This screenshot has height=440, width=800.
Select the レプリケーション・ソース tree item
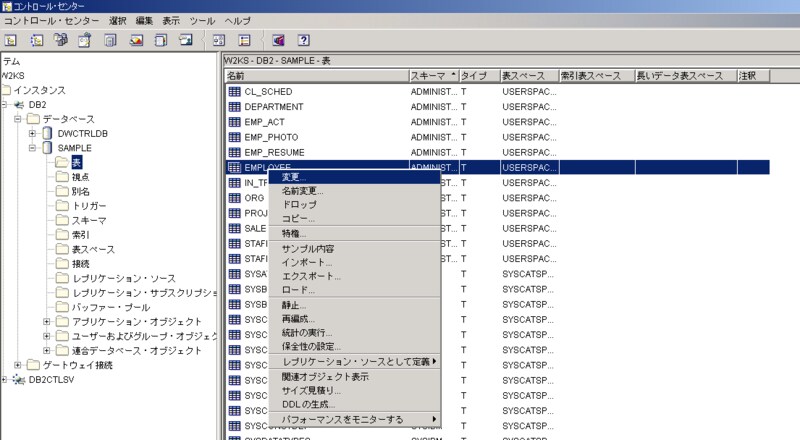click(124, 278)
